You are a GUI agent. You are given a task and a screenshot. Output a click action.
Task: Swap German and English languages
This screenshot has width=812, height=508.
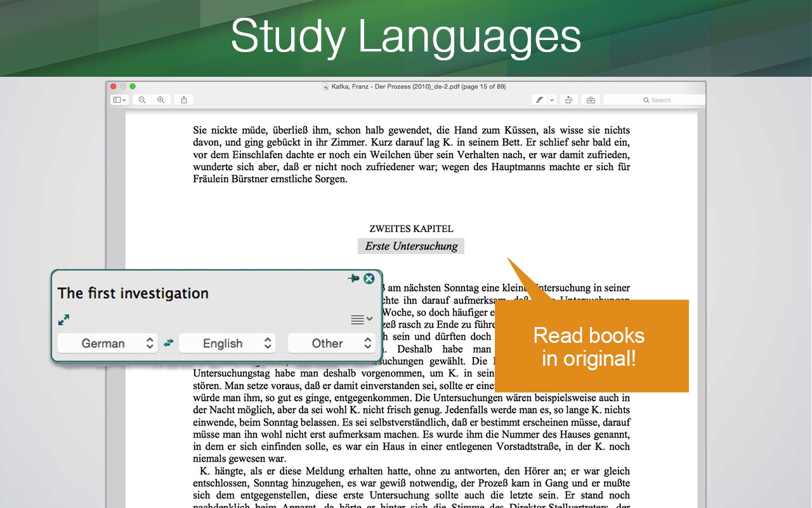pos(168,343)
